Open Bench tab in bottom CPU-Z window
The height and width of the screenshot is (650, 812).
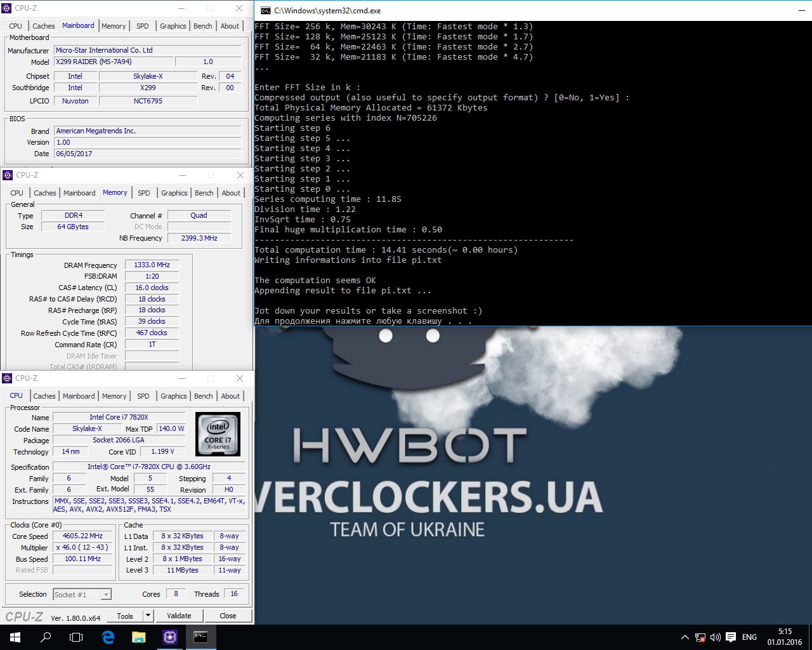pos(204,396)
